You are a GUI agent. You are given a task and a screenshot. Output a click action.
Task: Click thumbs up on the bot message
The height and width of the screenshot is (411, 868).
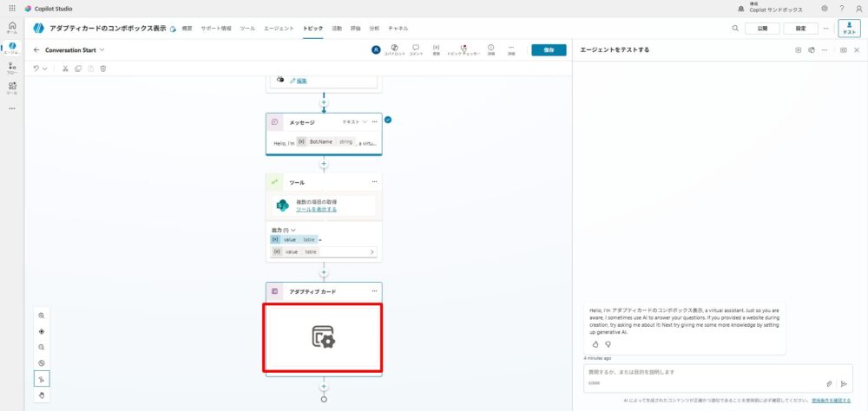click(595, 344)
